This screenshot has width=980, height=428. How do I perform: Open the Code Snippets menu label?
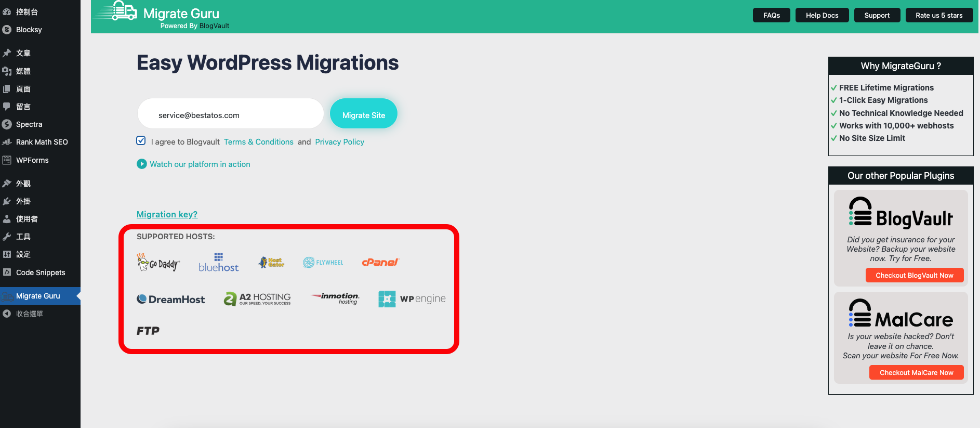(x=41, y=273)
